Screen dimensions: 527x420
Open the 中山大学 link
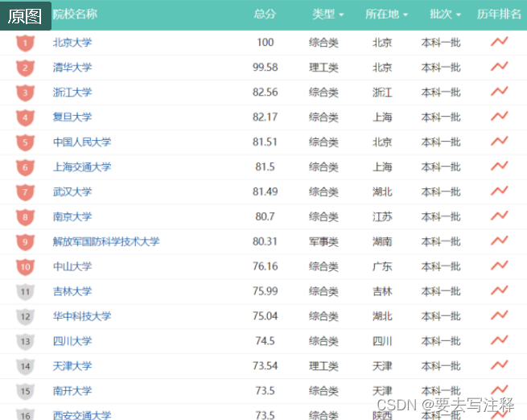pos(72,266)
